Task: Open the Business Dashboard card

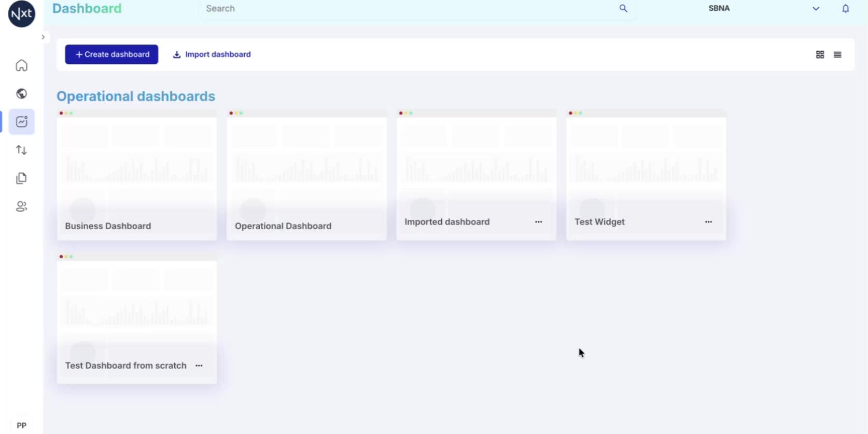Action: (137, 175)
